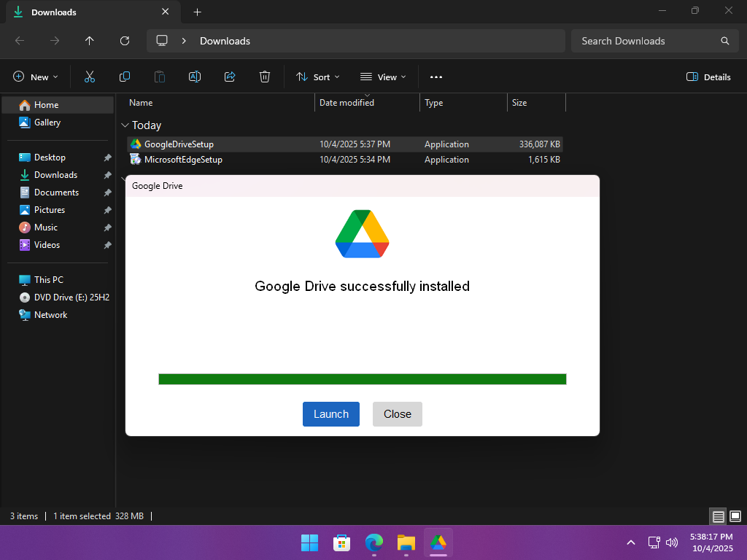Unpin Documents pin icon
Viewport: 747px width, 560px height.
[108, 192]
